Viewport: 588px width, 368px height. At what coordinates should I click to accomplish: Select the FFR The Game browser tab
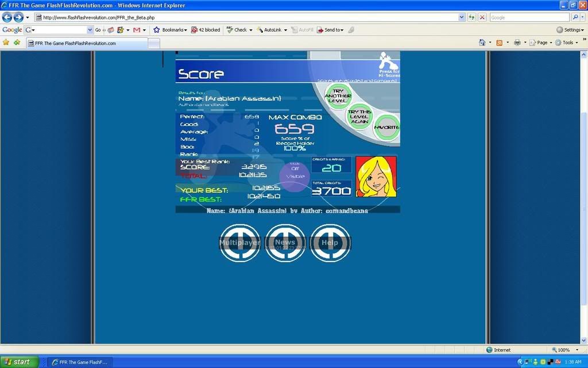point(86,43)
